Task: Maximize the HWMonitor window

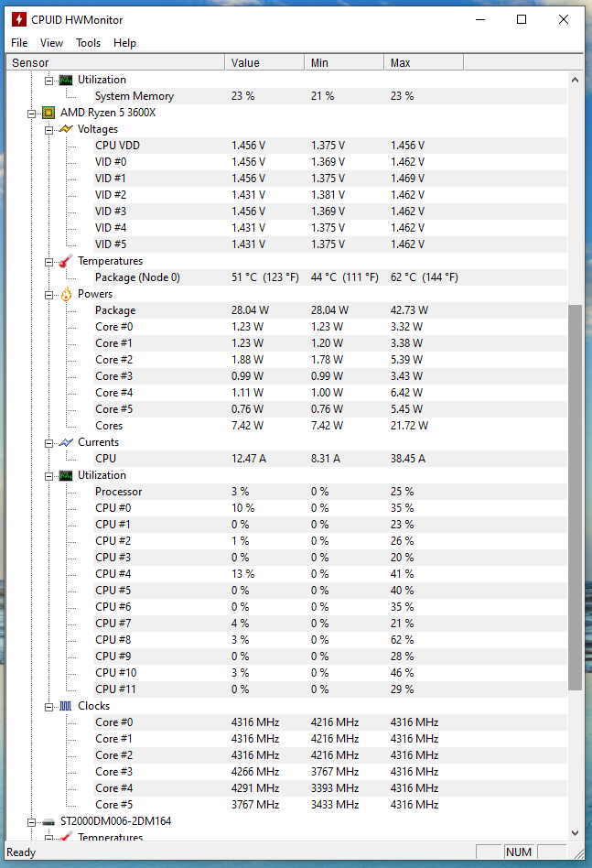Action: pyautogui.click(x=522, y=19)
